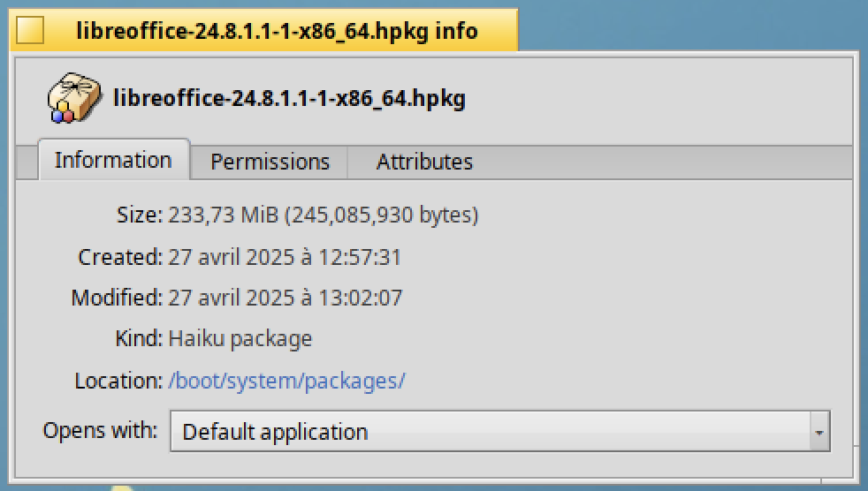Click the Opens with label
Screen dimensions: 868x491
100,430
